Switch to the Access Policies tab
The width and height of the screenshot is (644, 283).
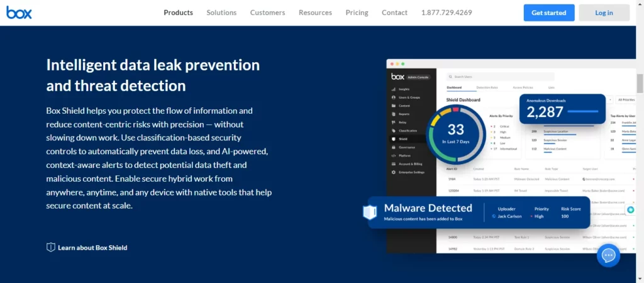(523, 87)
